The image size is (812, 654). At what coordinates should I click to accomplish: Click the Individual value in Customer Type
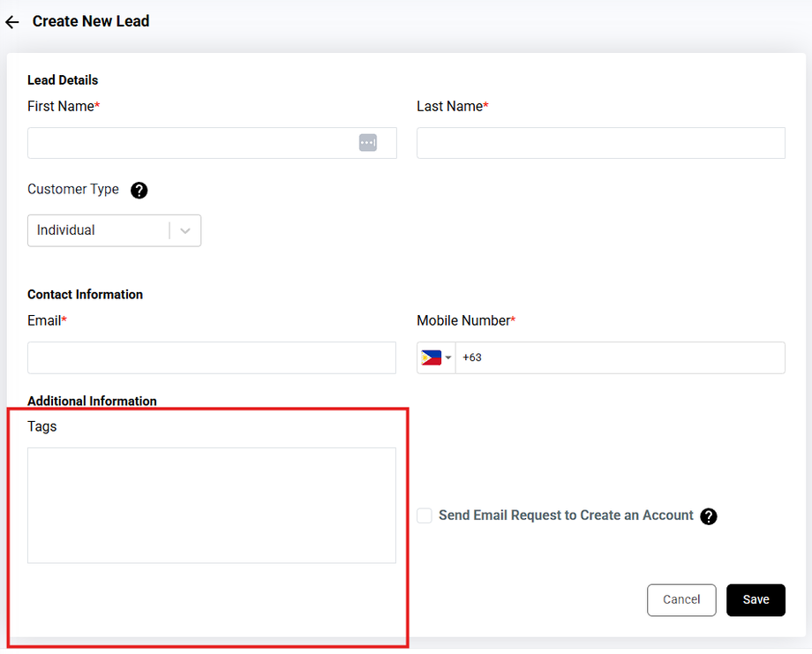(x=66, y=230)
